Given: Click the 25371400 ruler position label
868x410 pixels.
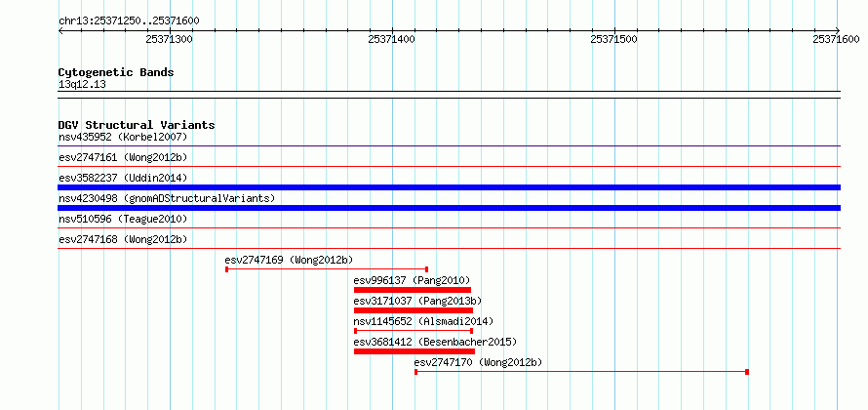Looking at the screenshot, I should (391, 39).
